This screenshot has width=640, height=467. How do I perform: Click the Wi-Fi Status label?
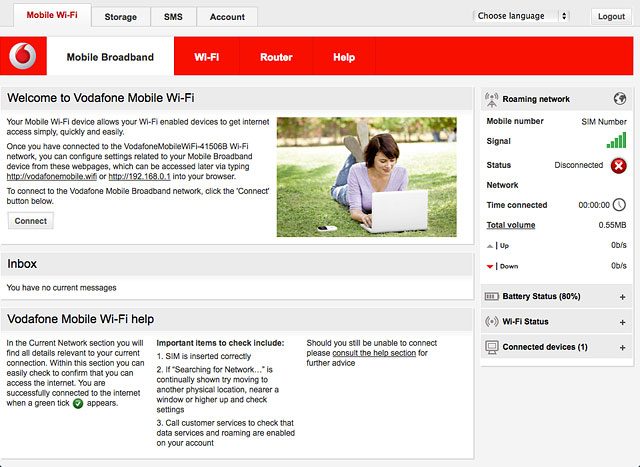coord(525,322)
